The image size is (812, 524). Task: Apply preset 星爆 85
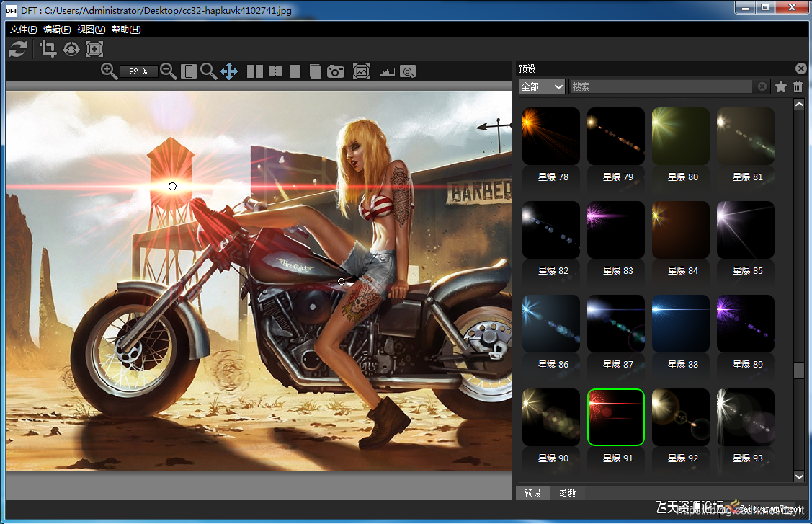point(746,230)
